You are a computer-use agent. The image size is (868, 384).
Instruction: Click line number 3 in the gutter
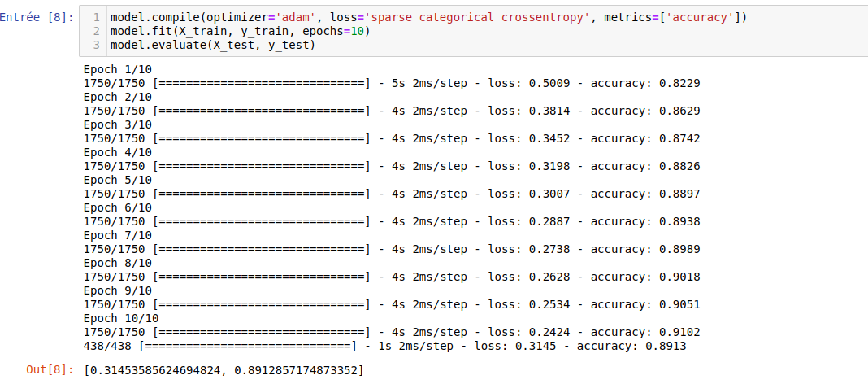(97, 44)
